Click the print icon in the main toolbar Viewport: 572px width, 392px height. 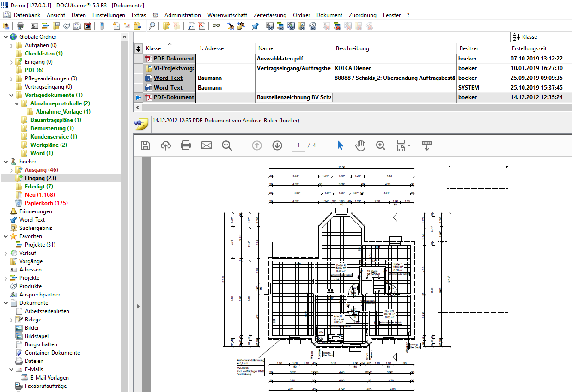pos(20,26)
